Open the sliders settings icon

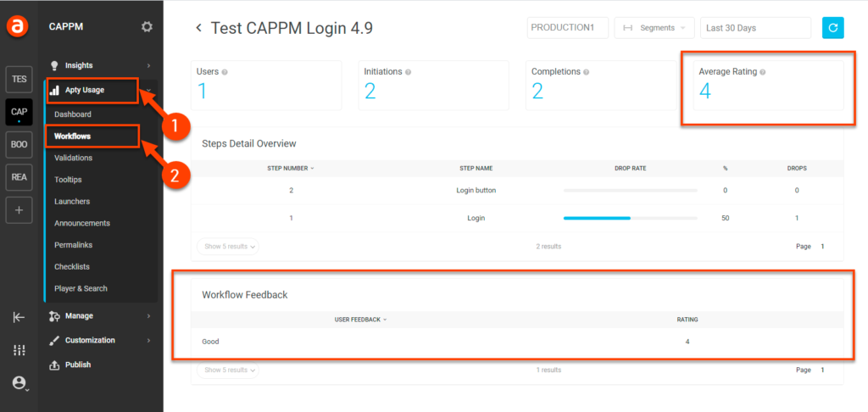[19, 350]
